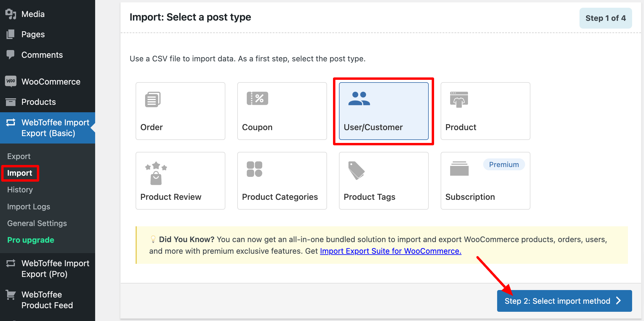644x321 pixels.
Task: Select the Coupon post type card
Action: 282,111
